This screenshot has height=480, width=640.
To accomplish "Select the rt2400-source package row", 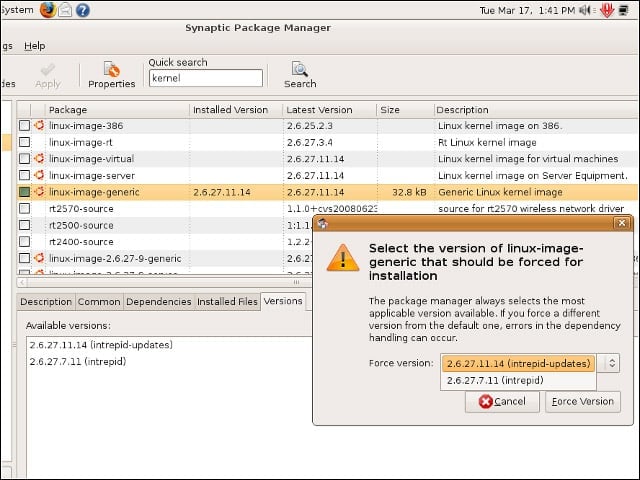I will pos(165,241).
